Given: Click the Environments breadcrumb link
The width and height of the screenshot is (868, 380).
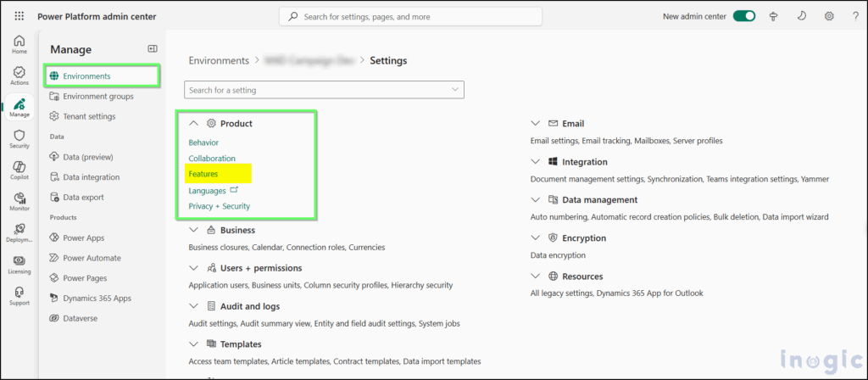Looking at the screenshot, I should pos(219,60).
